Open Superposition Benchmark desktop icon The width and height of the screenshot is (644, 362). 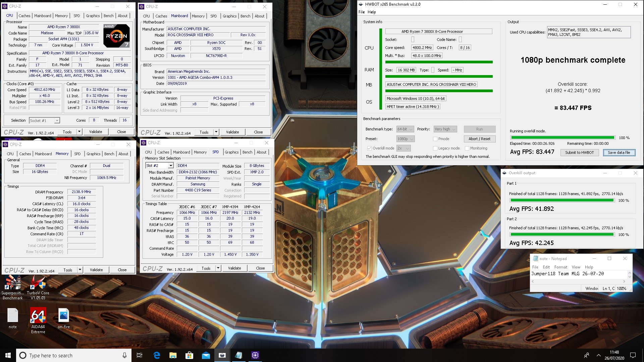tap(13, 287)
